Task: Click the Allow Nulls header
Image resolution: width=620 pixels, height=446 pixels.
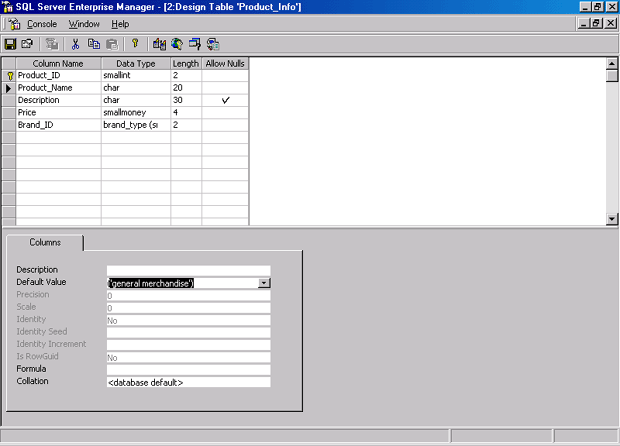Action: point(225,63)
